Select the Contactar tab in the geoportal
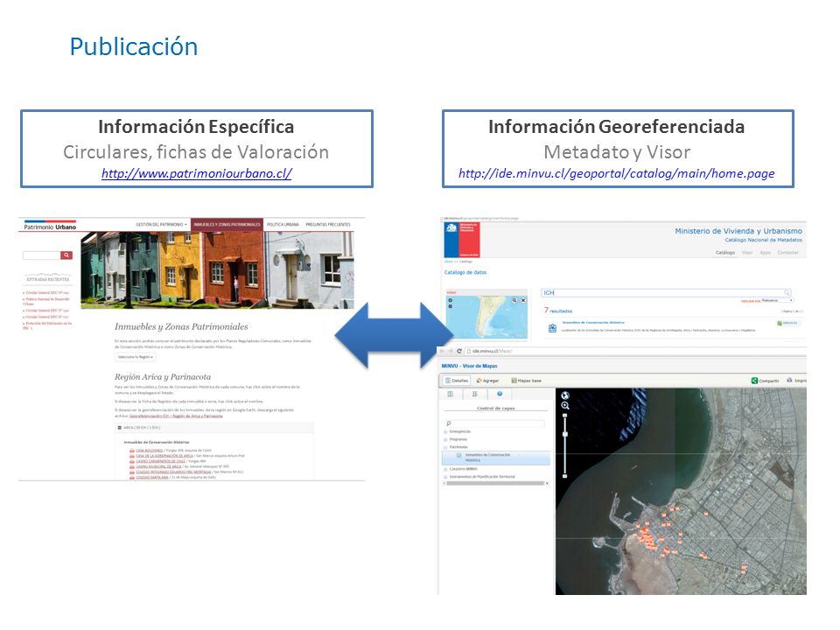This screenshot has width=840, height=630. pyautogui.click(x=787, y=252)
